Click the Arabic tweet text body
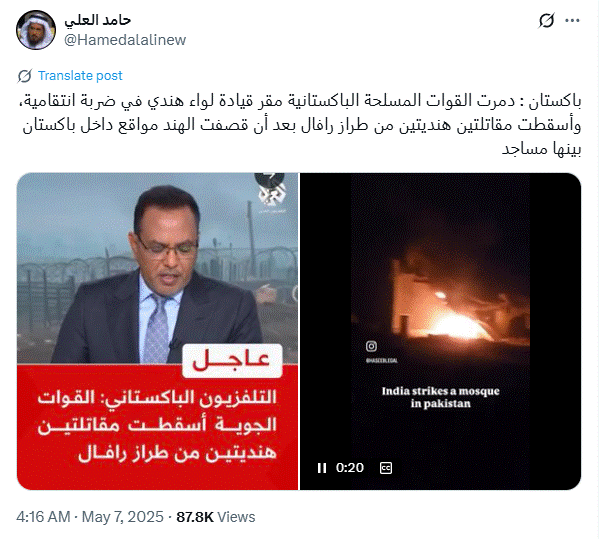 302,125
